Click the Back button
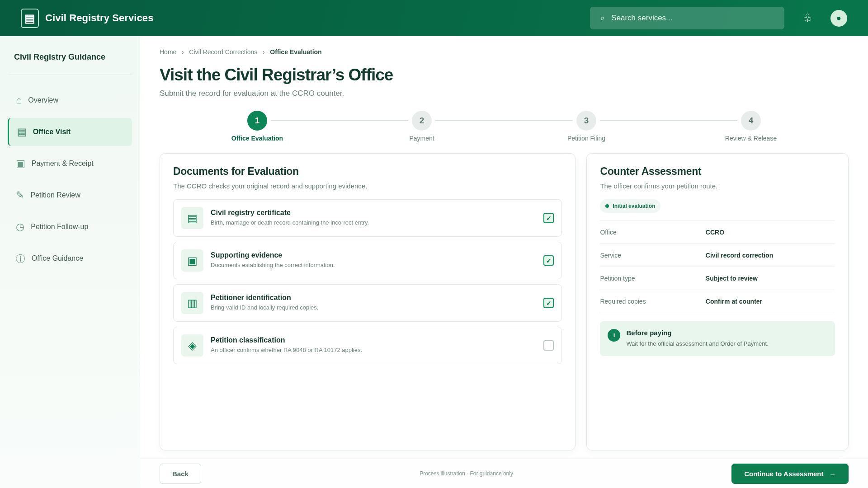The width and height of the screenshot is (868, 488). (x=180, y=474)
